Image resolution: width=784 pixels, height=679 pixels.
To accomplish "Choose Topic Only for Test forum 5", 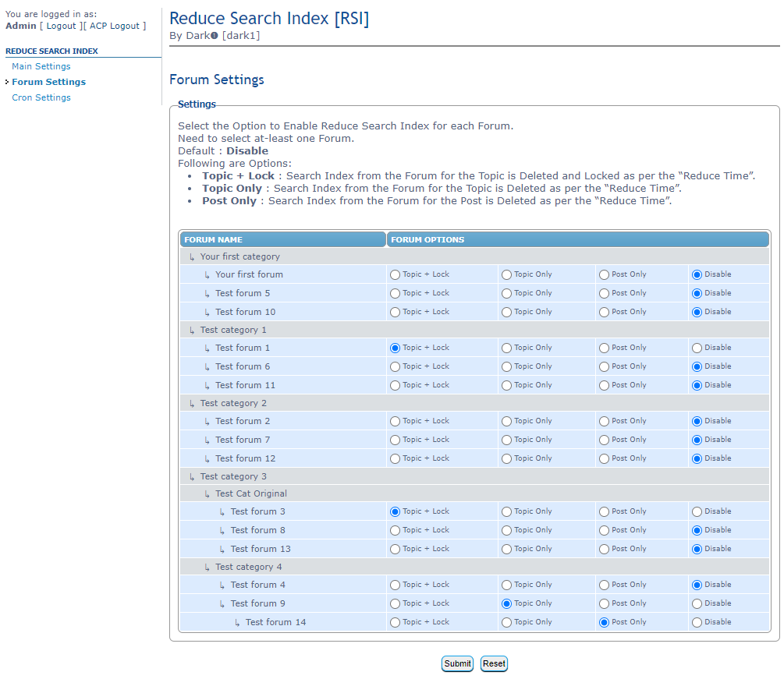I will (506, 293).
